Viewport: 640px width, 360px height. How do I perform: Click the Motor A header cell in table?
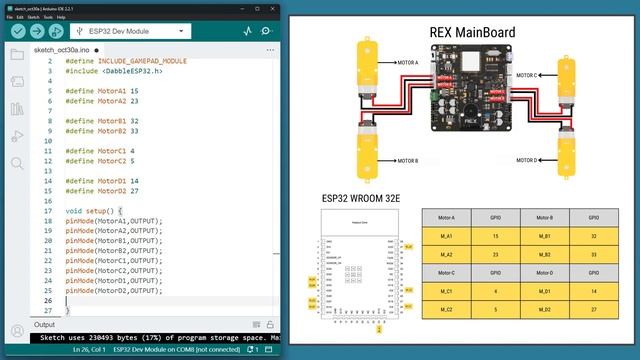447,218
